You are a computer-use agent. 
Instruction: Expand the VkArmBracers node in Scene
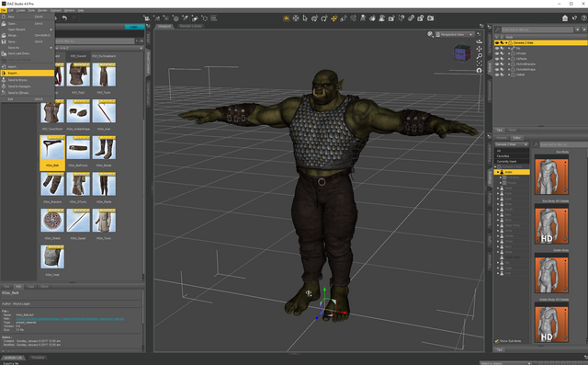click(x=509, y=63)
